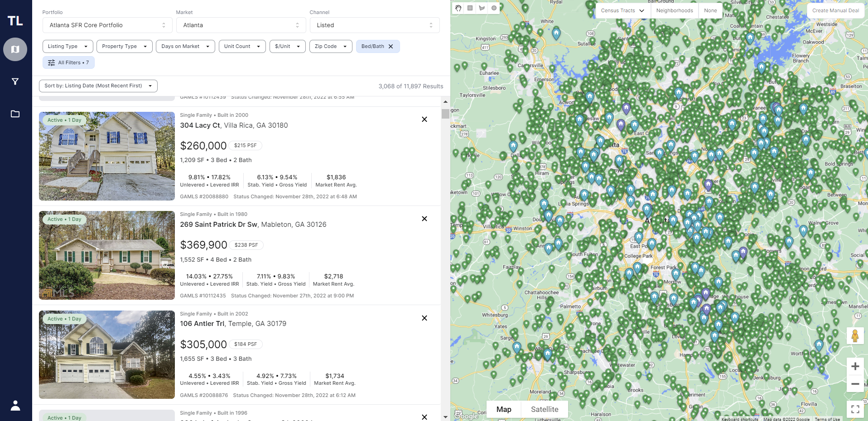Open Keyboard shortcuts link on map
Screen dimensions: 868x421
[x=740, y=419]
